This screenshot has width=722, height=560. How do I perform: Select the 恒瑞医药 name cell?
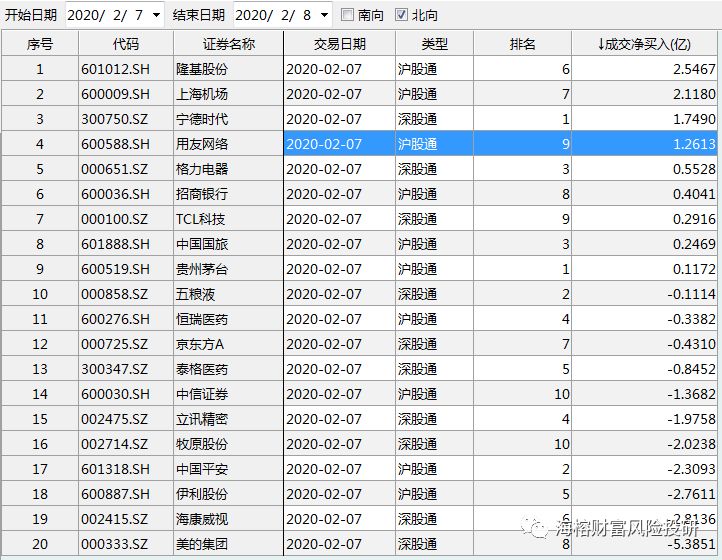click(228, 319)
